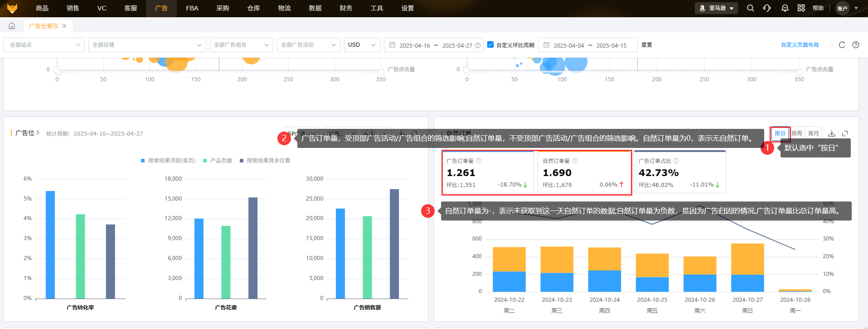Click the customer service headset icon

point(767,8)
